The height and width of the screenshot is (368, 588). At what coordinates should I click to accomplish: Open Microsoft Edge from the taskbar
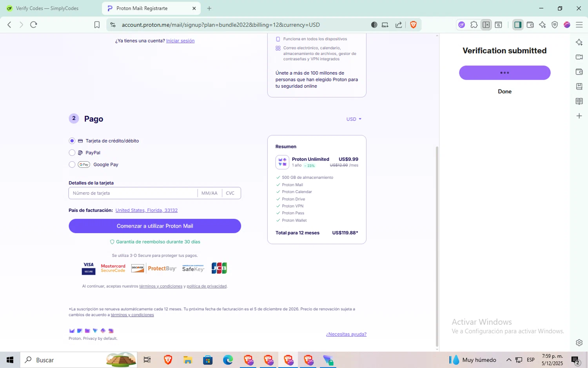(228, 360)
